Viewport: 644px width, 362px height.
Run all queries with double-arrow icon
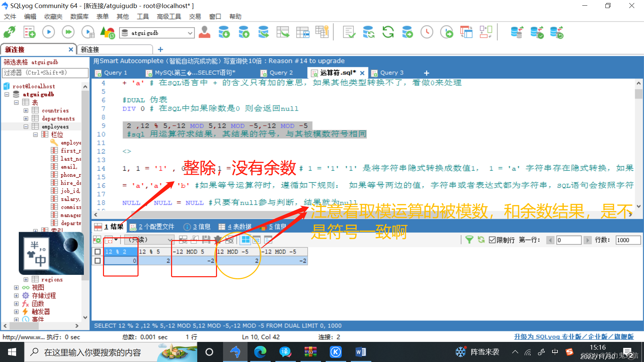pyautogui.click(x=68, y=33)
